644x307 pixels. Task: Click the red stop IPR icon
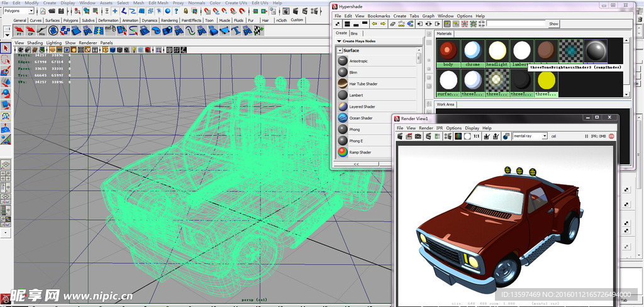(x=611, y=136)
